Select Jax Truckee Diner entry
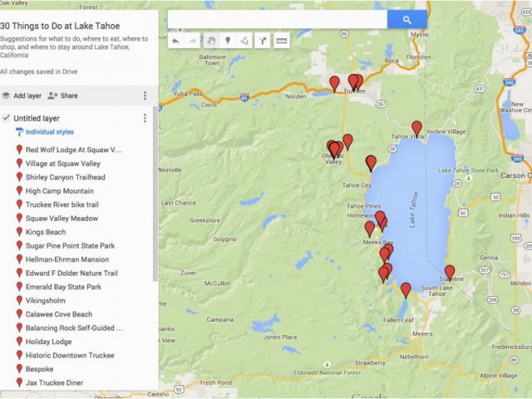Image resolution: width=532 pixels, height=399 pixels. [x=54, y=382]
